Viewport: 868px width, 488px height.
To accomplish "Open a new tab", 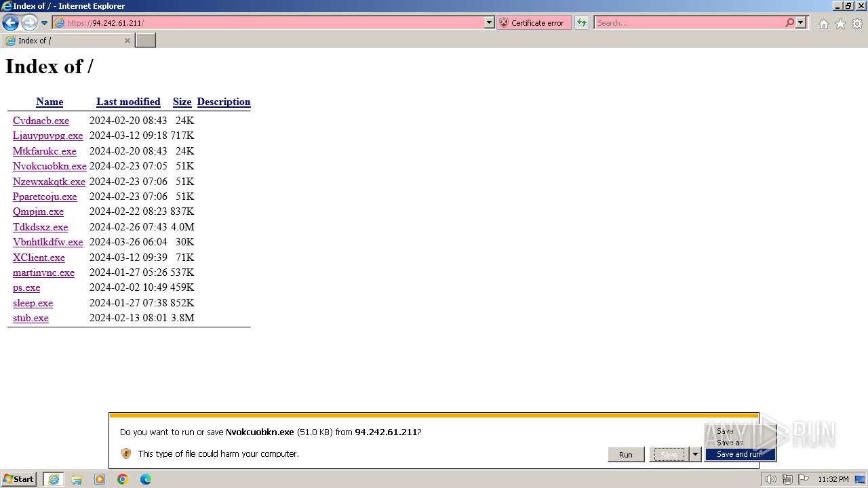I will click(x=145, y=41).
